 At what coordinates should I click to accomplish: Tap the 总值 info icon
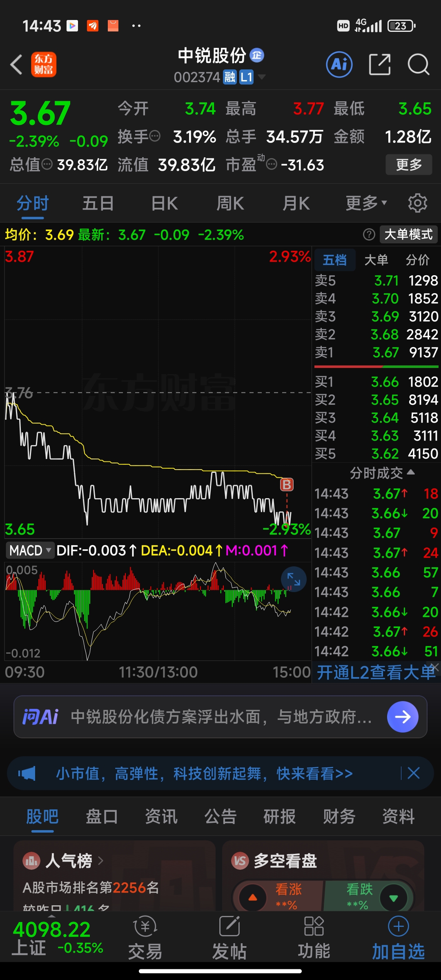tap(47, 165)
